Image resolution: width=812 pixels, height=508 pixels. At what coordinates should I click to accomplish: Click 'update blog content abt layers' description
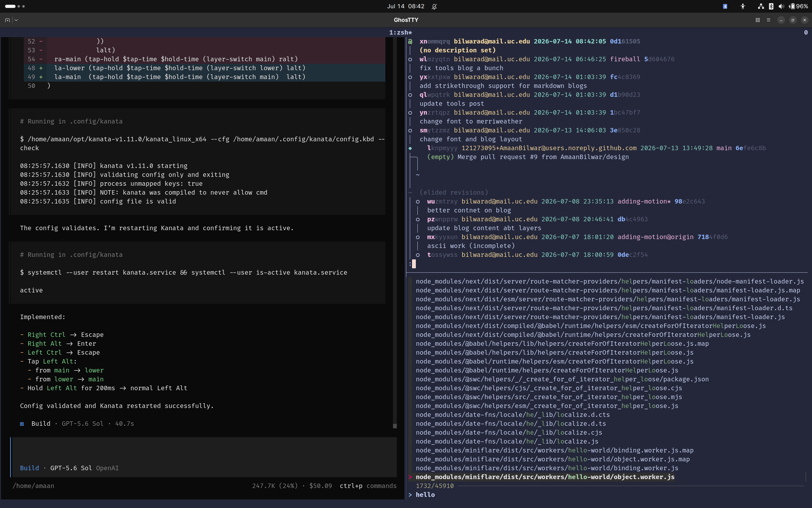pos(484,228)
